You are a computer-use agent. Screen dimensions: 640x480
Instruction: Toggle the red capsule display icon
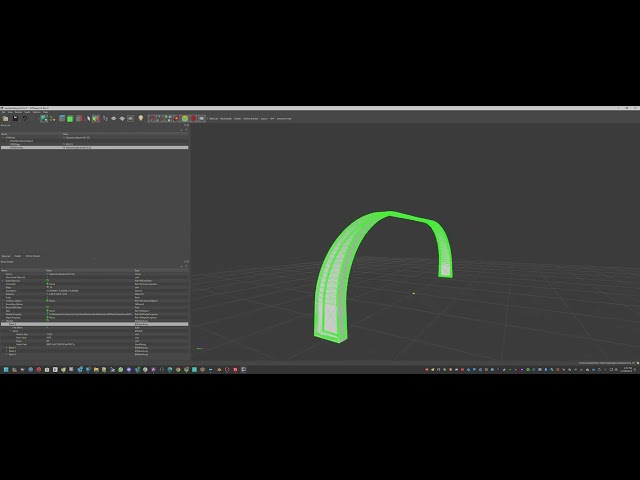[176, 118]
